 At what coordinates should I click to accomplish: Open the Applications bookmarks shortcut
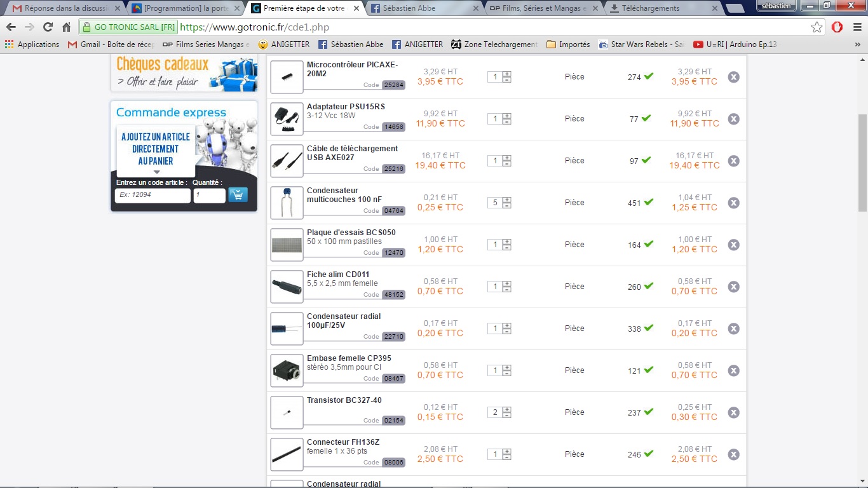click(x=32, y=44)
